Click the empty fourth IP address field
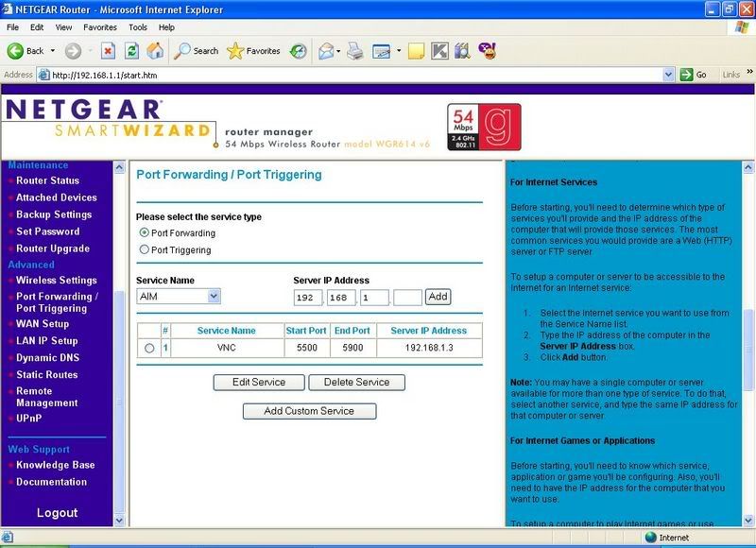756x548 pixels. (x=407, y=298)
